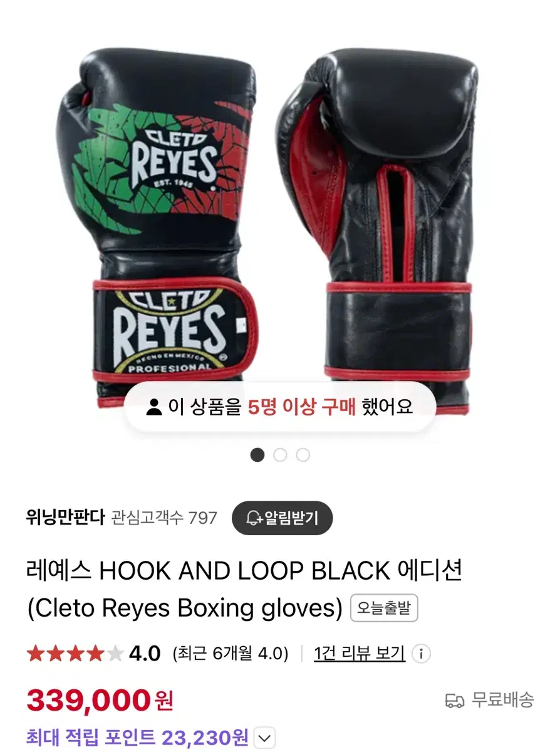560x752 pixels.
Task: Click the delivery truck icon
Action: [x=455, y=700]
